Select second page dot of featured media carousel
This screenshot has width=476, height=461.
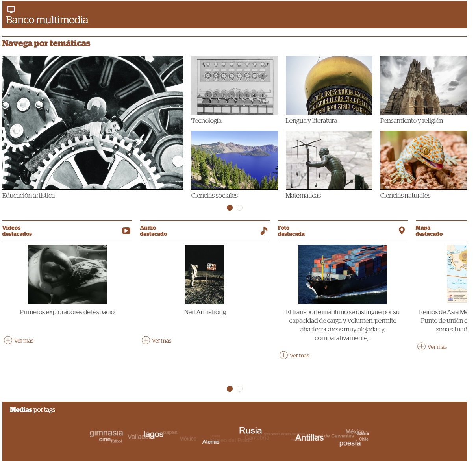click(239, 389)
